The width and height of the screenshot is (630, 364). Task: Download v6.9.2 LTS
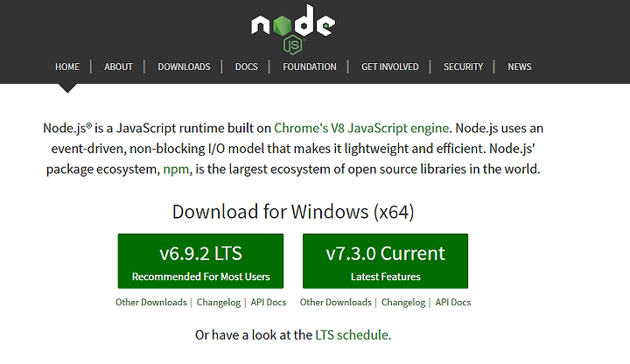pyautogui.click(x=200, y=261)
